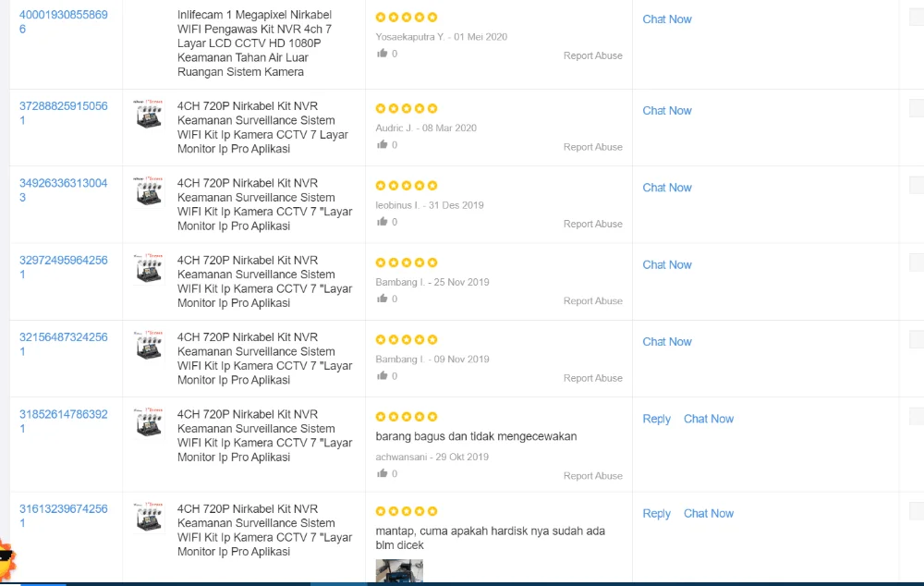This screenshot has height=586, width=924.
Task: Click the sun with sunglasses icon
Action: [x=6, y=557]
